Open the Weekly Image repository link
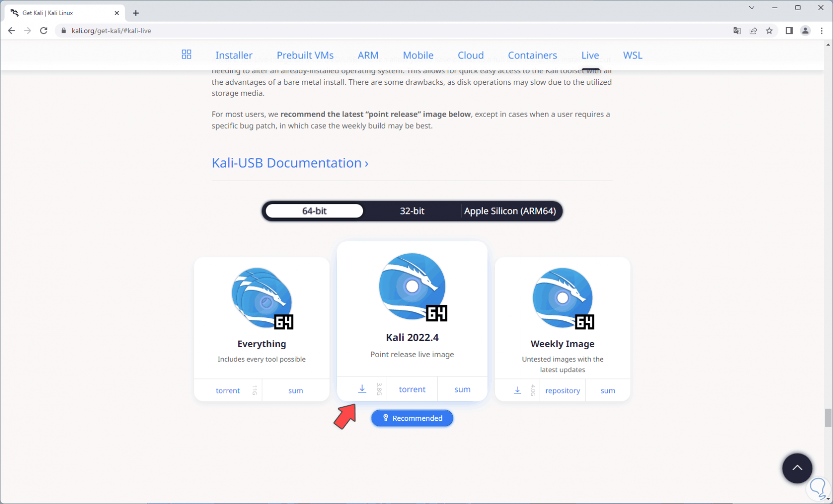The height and width of the screenshot is (504, 833). tap(562, 390)
